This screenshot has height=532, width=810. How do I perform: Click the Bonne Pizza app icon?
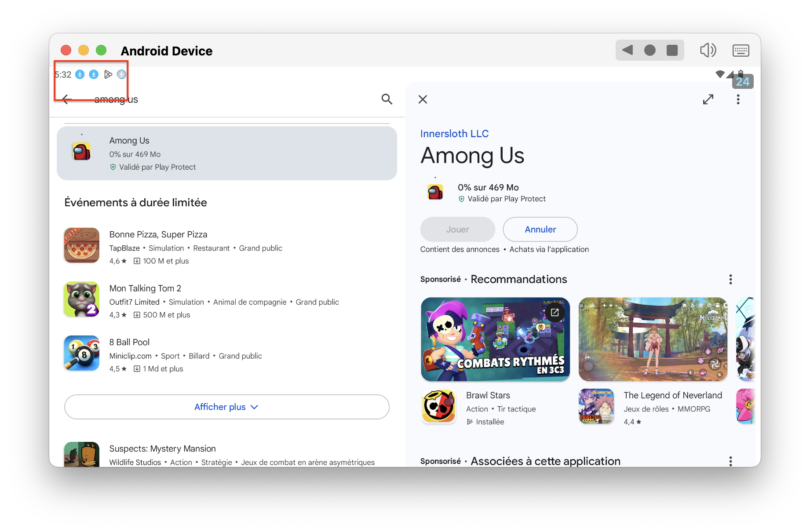[82, 245]
